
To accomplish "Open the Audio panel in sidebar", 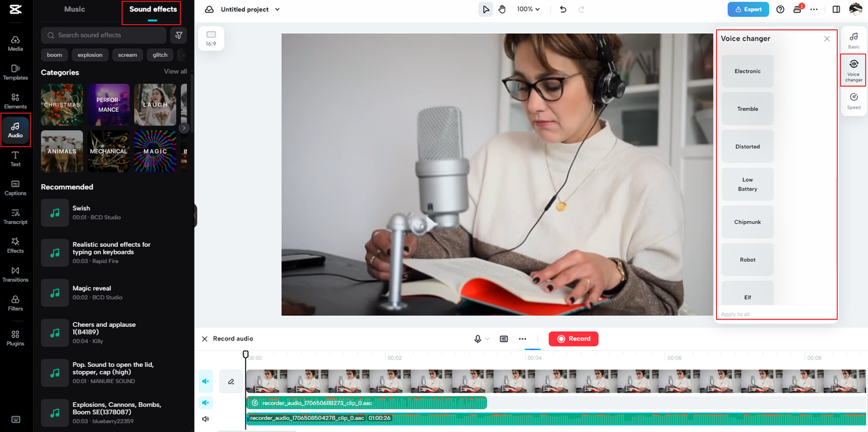I will (15, 130).
